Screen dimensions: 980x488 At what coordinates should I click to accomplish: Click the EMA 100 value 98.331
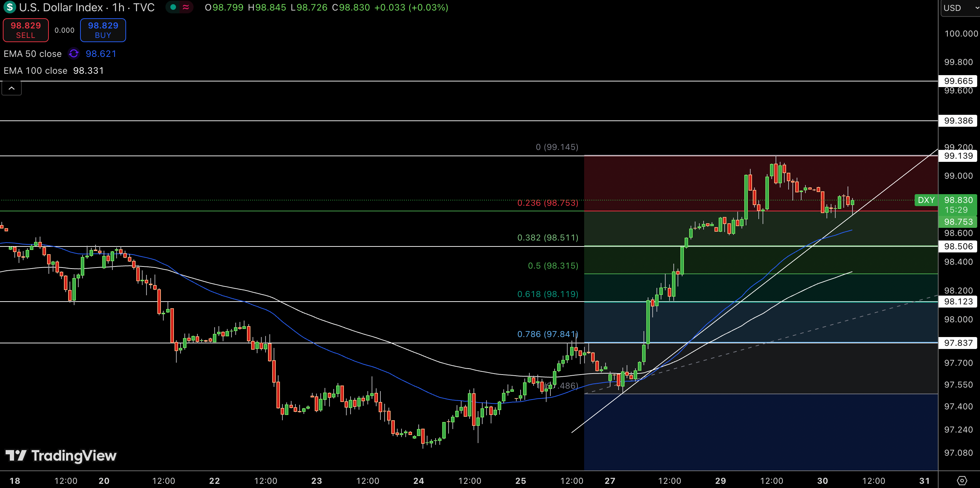(x=88, y=70)
